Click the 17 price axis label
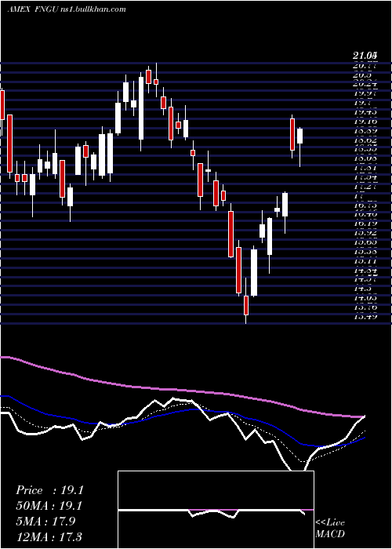Viewport: 392px width, 549px height. click(358, 196)
